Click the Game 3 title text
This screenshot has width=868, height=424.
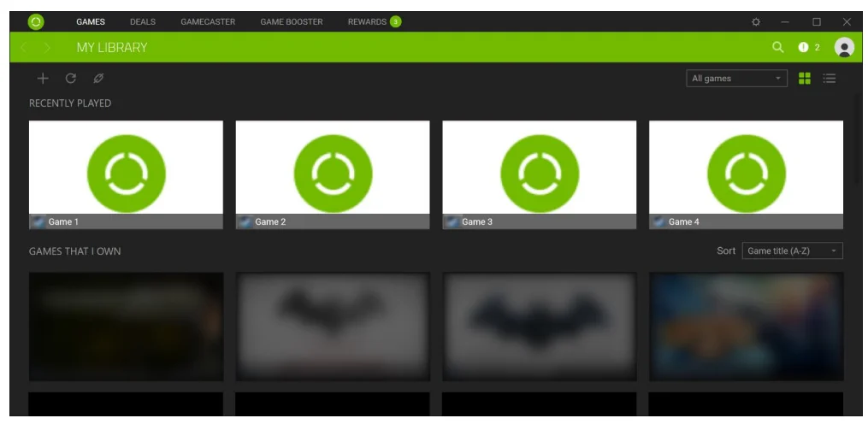tap(477, 222)
